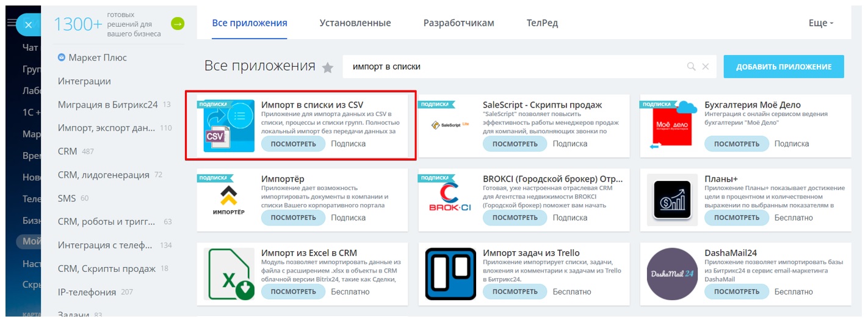Open the Разработчикам tab
Viewport: 868px width, 319px height.
click(x=459, y=23)
